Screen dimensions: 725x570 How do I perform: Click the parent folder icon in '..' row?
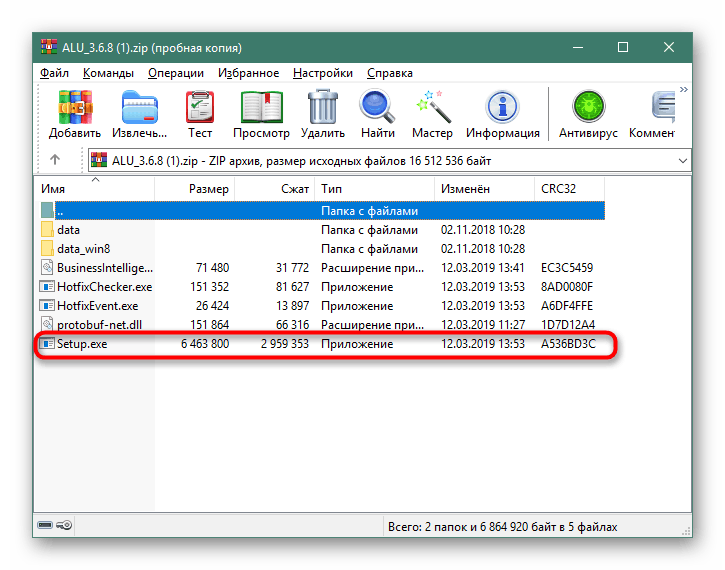tap(47, 210)
